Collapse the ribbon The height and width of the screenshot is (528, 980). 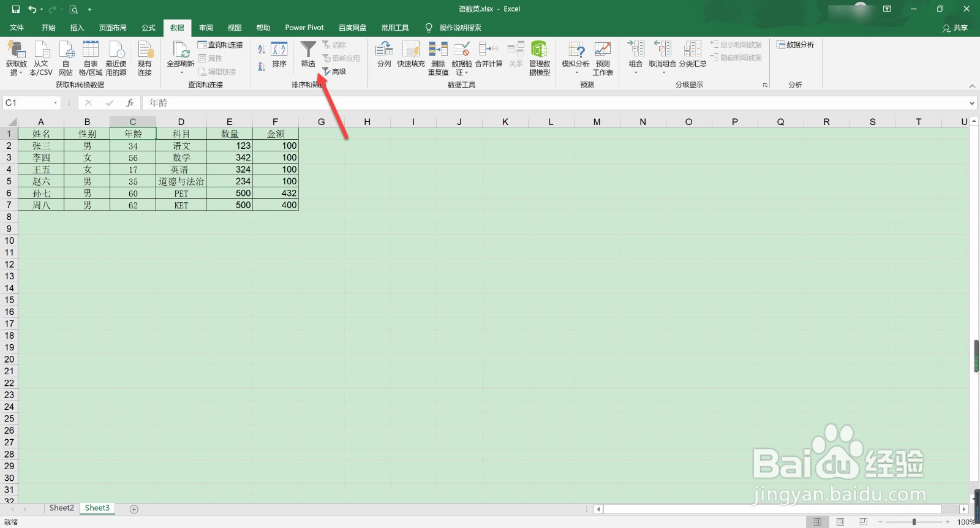point(972,85)
